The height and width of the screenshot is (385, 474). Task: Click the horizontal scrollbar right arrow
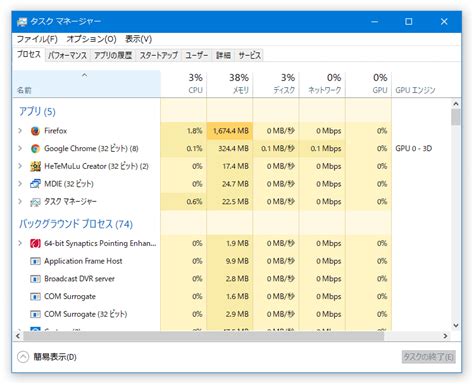(x=445, y=336)
